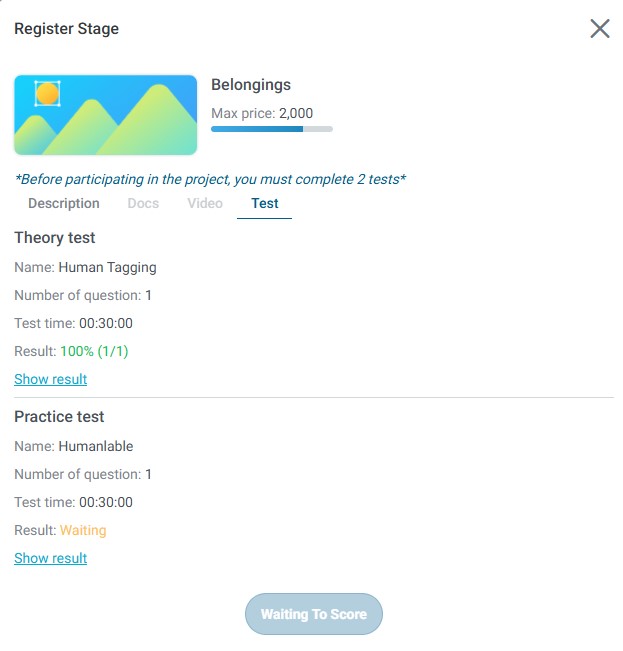This screenshot has width=623, height=651.
Task: Switch to the Docs tab
Action: pyautogui.click(x=143, y=203)
